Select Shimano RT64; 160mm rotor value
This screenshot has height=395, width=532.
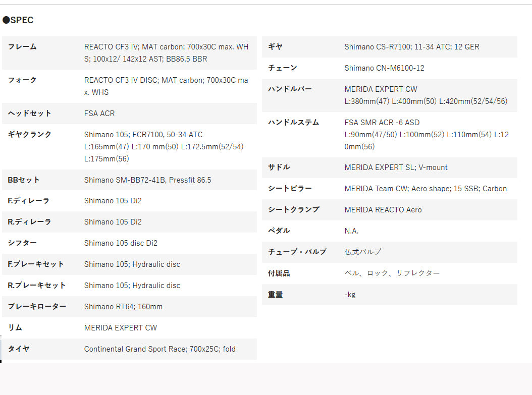[x=123, y=307]
